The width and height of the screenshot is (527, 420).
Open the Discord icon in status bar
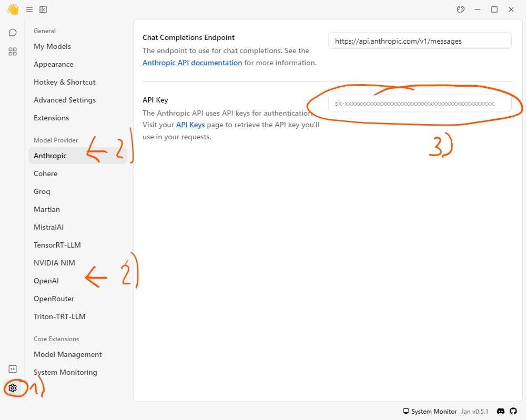pos(501,411)
